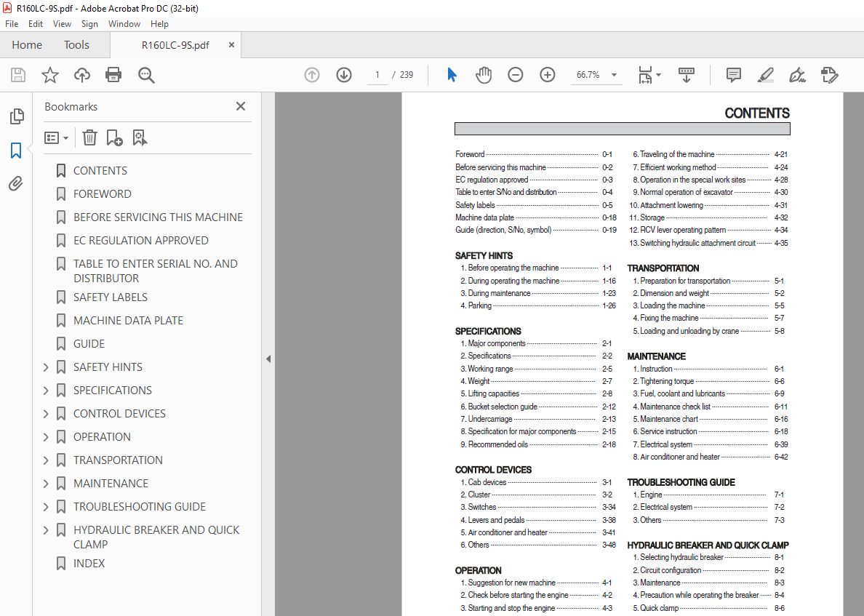Screen dimensions: 864x616
Task: Expand MAINTENANCE bookmark
Action: click(46, 484)
